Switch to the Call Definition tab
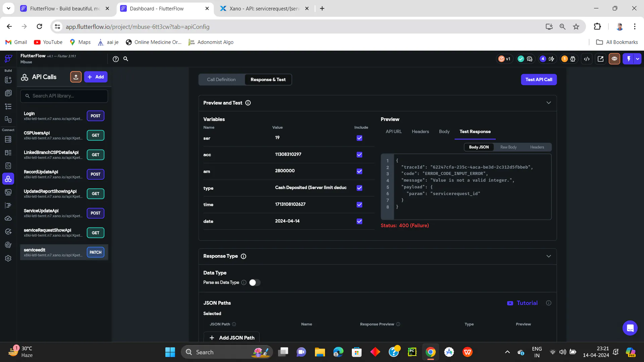 (221, 79)
